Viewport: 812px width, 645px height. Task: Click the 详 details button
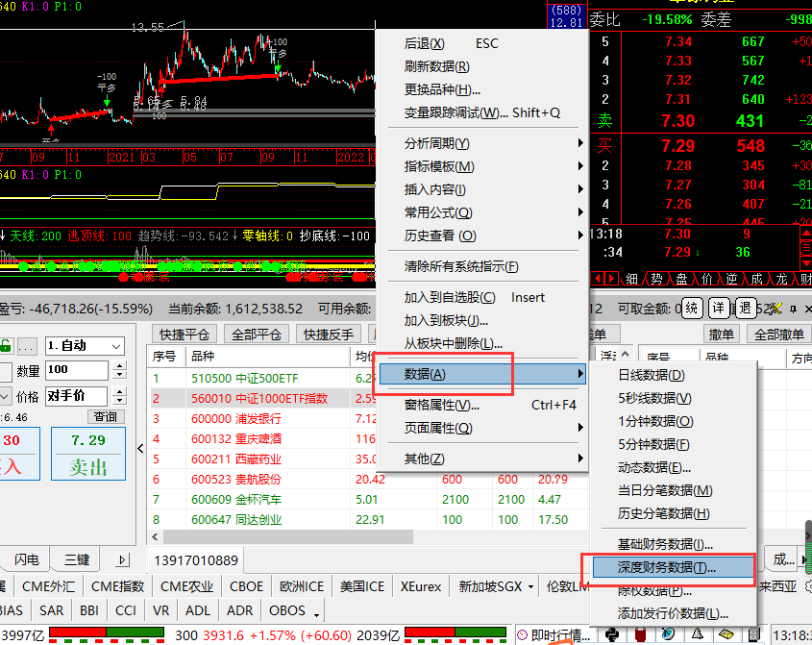(719, 309)
